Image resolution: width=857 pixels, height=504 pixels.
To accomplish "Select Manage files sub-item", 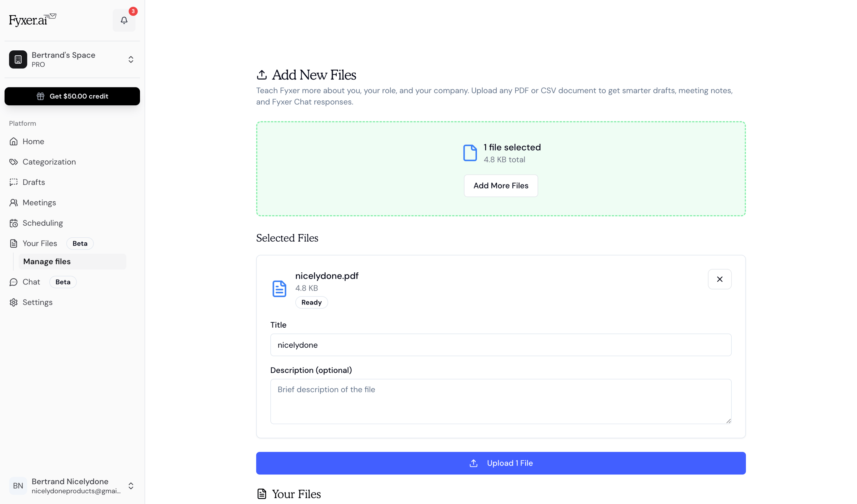I will [x=72, y=261].
